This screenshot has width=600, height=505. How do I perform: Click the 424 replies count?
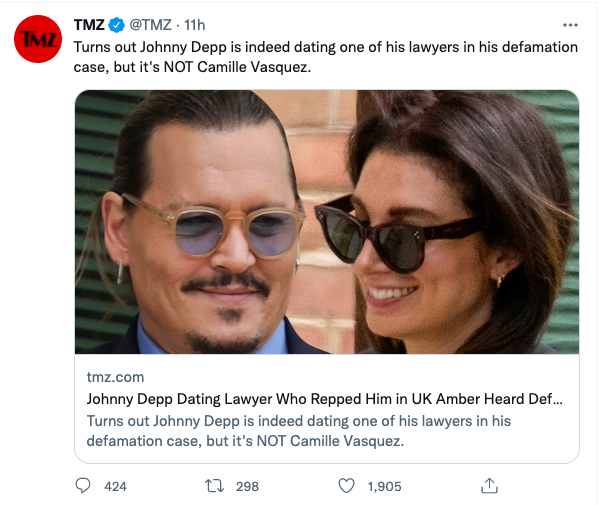(x=115, y=487)
